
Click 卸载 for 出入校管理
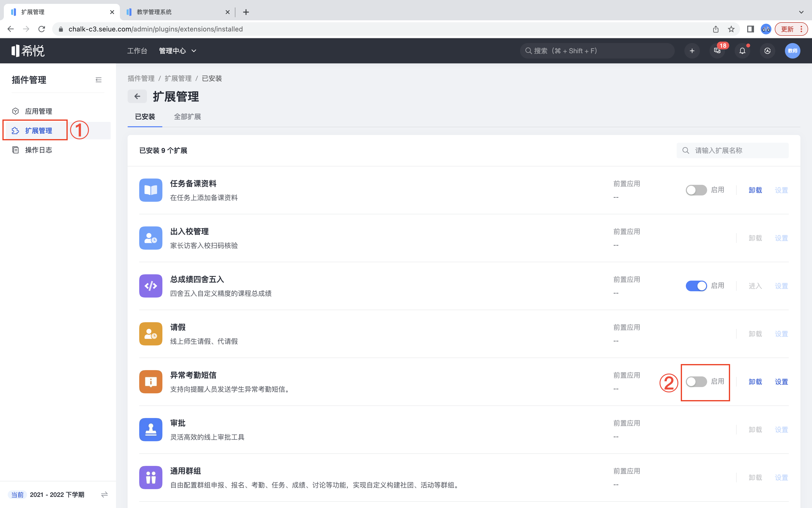pyautogui.click(x=755, y=238)
